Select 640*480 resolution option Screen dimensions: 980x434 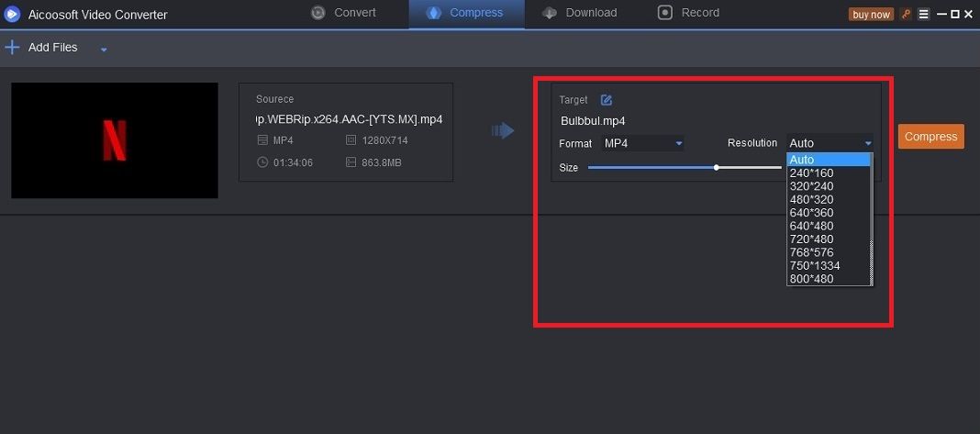[x=828, y=226]
